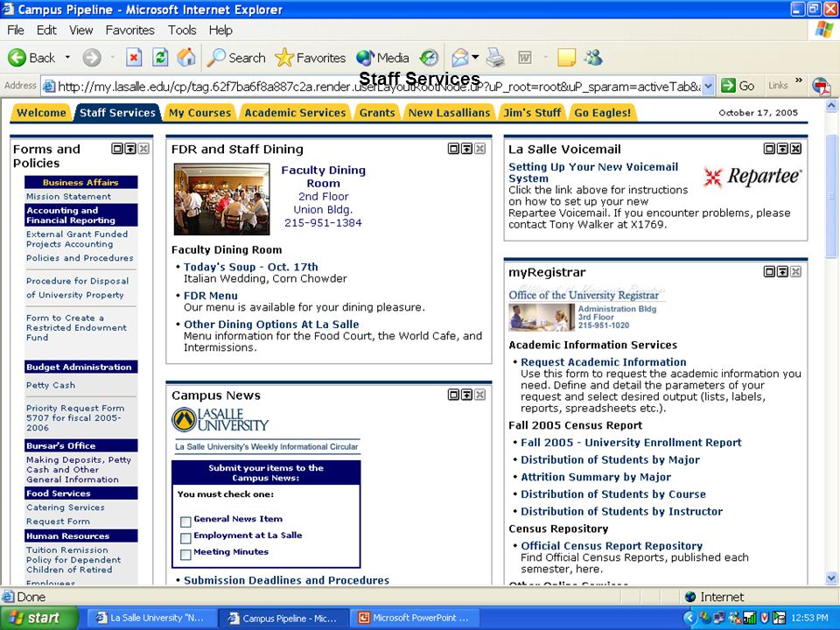Open Search pane in the toolbar

point(236,58)
